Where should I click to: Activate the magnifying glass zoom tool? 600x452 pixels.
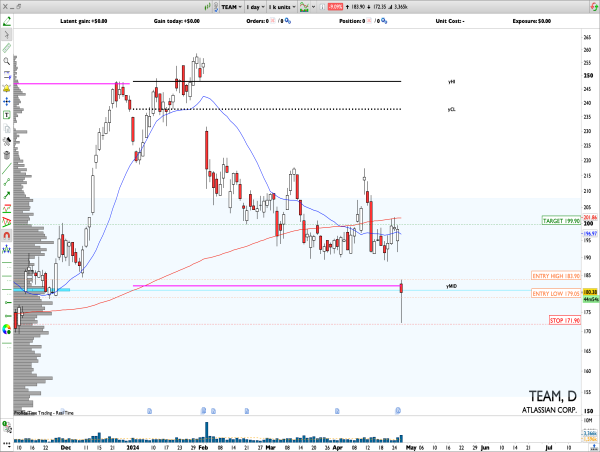click(7, 62)
